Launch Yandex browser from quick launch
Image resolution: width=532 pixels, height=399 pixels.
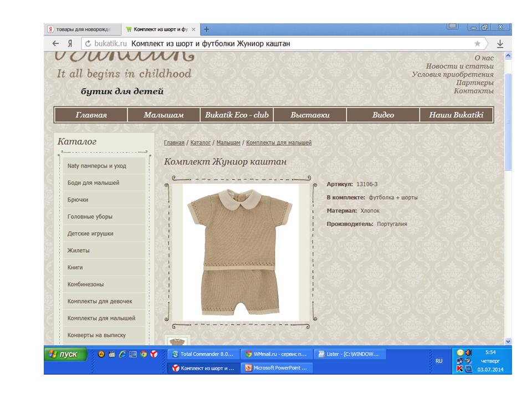click(x=154, y=354)
